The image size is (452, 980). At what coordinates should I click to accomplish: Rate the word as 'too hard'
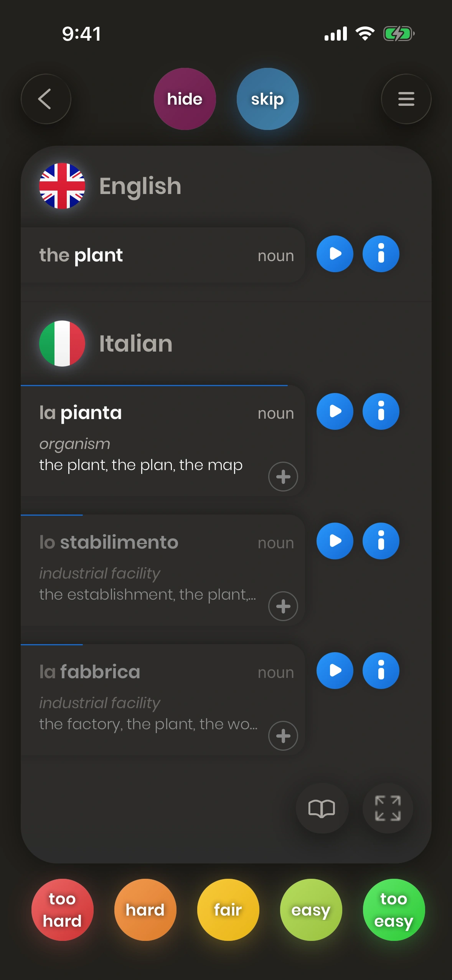coord(62,909)
